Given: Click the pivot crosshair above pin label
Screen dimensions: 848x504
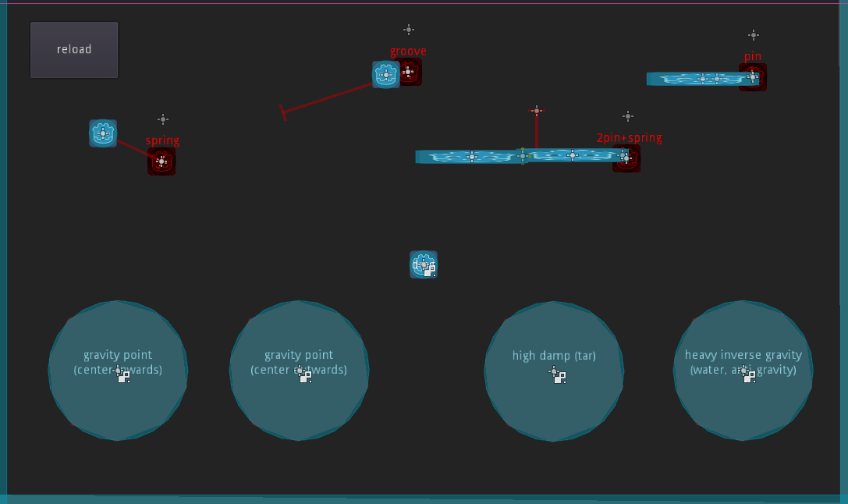Looking at the screenshot, I should click(x=754, y=35).
